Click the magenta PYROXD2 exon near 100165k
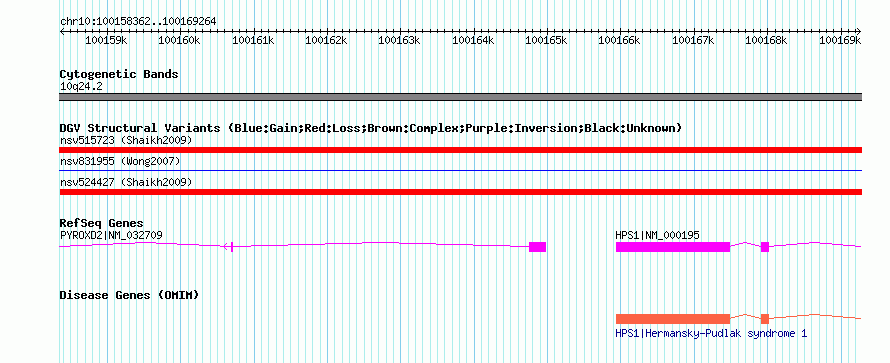This screenshot has width=890, height=363. coord(537,247)
